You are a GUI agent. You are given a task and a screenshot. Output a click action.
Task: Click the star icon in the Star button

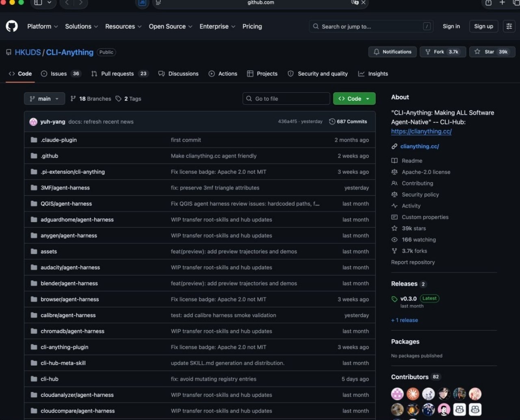[x=477, y=52]
